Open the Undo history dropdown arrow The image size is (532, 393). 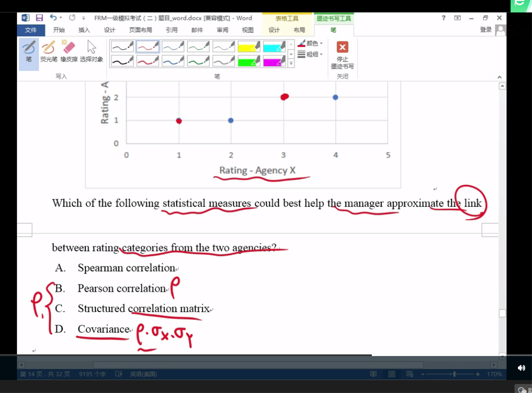[61, 17]
